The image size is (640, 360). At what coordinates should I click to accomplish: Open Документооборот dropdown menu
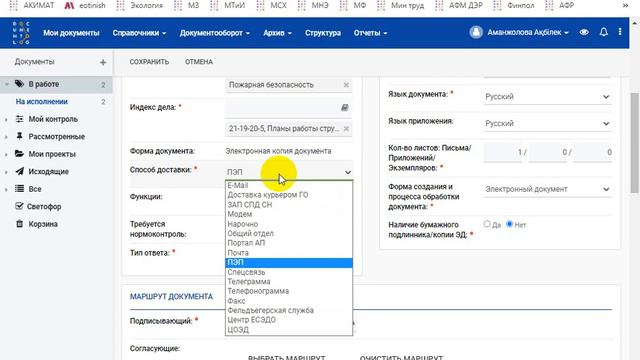pos(215,33)
